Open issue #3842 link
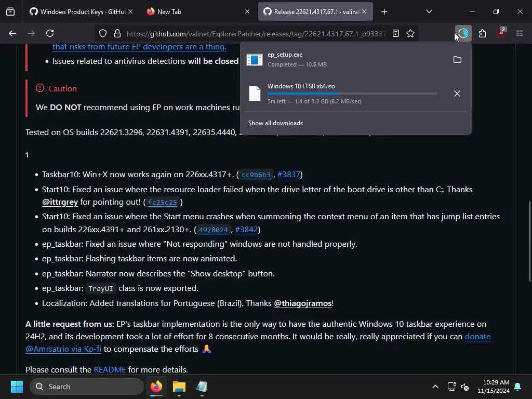Image resolution: width=532 pixels, height=399 pixels. tap(246, 229)
